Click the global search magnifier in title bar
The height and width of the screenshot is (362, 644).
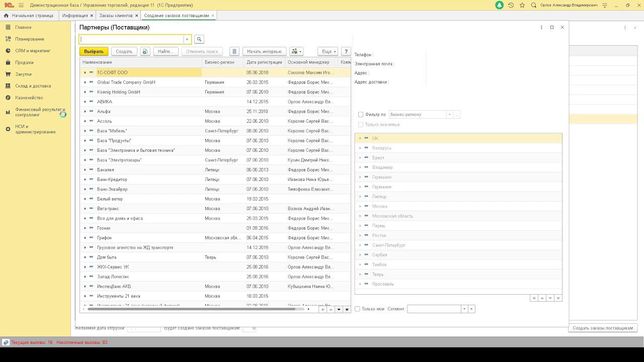[534, 5]
